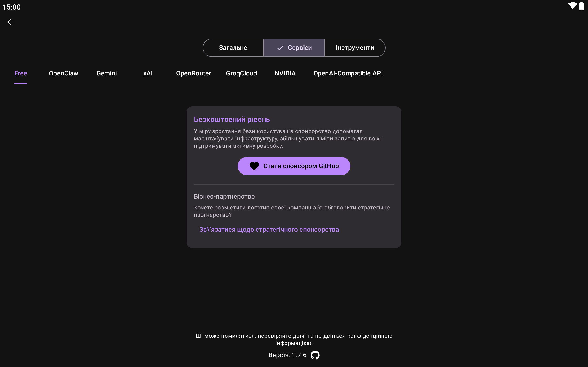Switch to the OpenClaw tab
The image size is (588, 367).
coord(63,73)
